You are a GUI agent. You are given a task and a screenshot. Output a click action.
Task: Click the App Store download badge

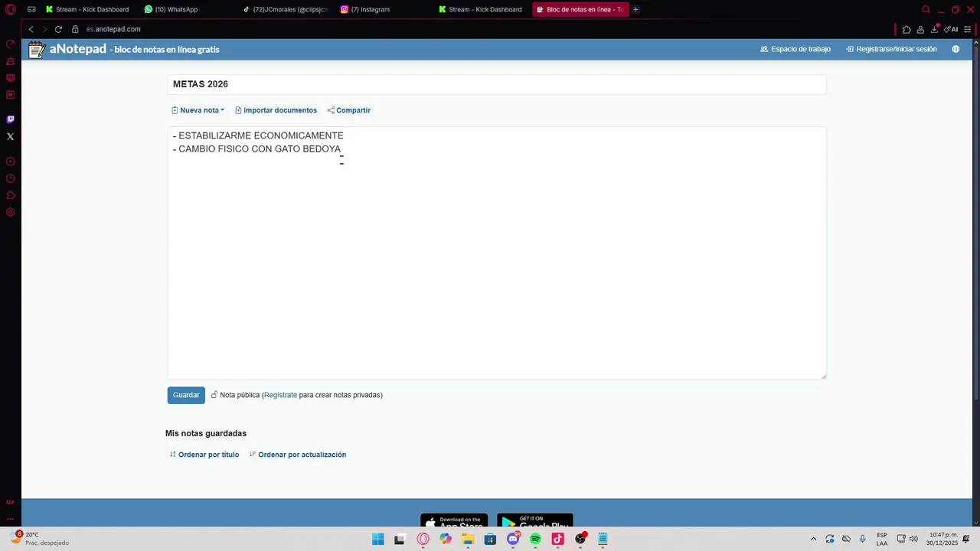(454, 520)
